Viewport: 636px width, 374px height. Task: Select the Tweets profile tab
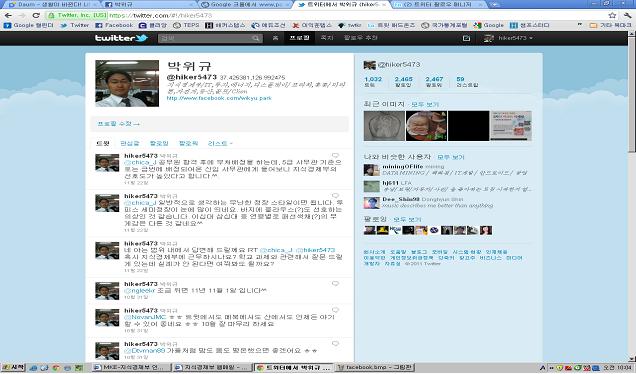coord(103,144)
